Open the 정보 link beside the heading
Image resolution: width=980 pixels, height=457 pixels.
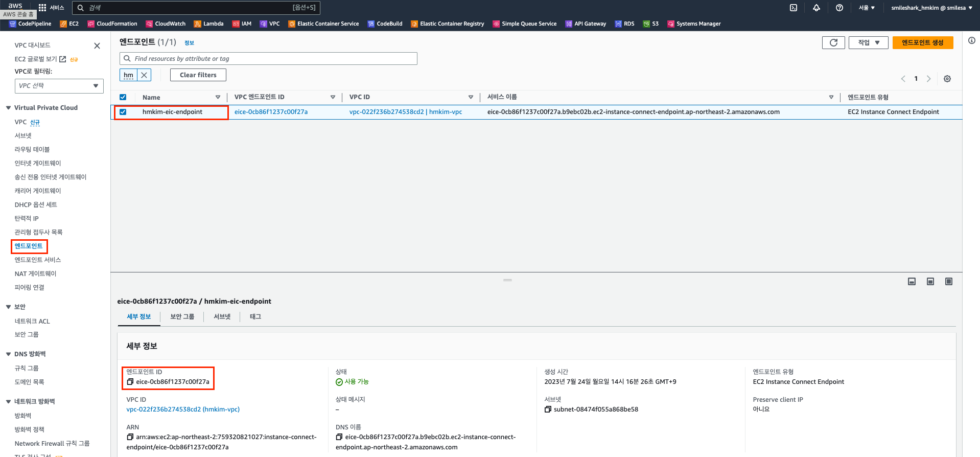[190, 43]
